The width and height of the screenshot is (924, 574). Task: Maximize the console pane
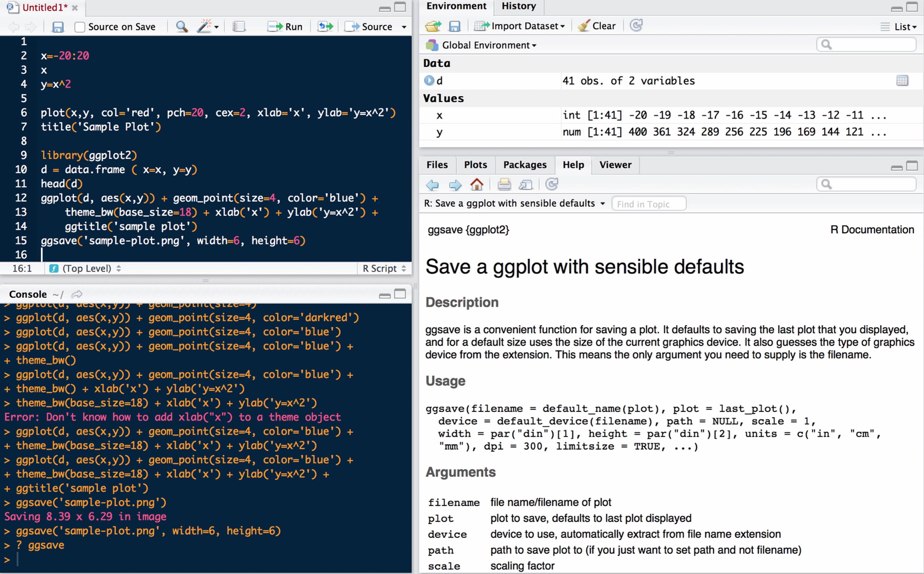coord(400,294)
